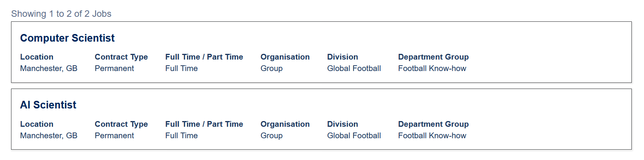This screenshot has height=160, width=644.
Task: Click Football Know-how in AI Scientist card
Action: (x=432, y=136)
